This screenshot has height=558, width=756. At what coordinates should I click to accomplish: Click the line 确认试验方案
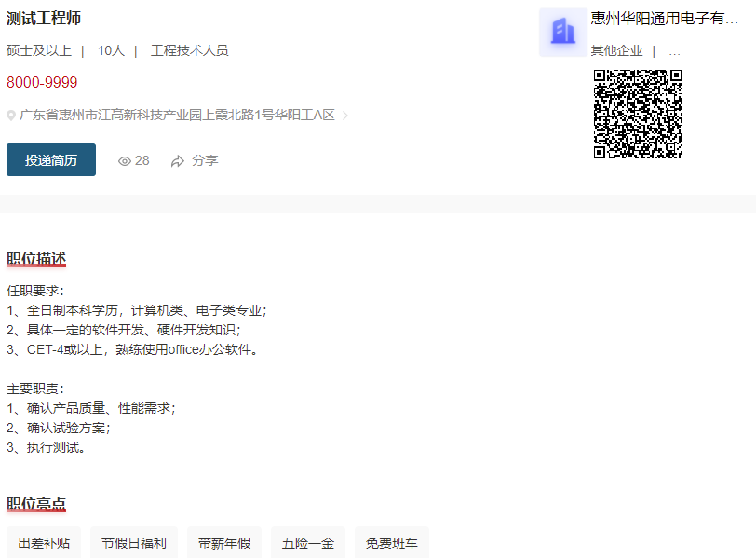pyautogui.click(x=59, y=428)
